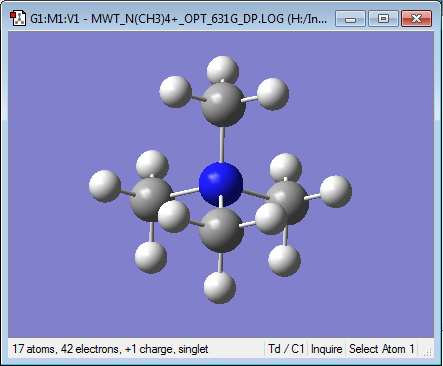The width and height of the screenshot is (443, 366).
Task: Pick the topmost hydrogen atom
Action: (x=223, y=71)
